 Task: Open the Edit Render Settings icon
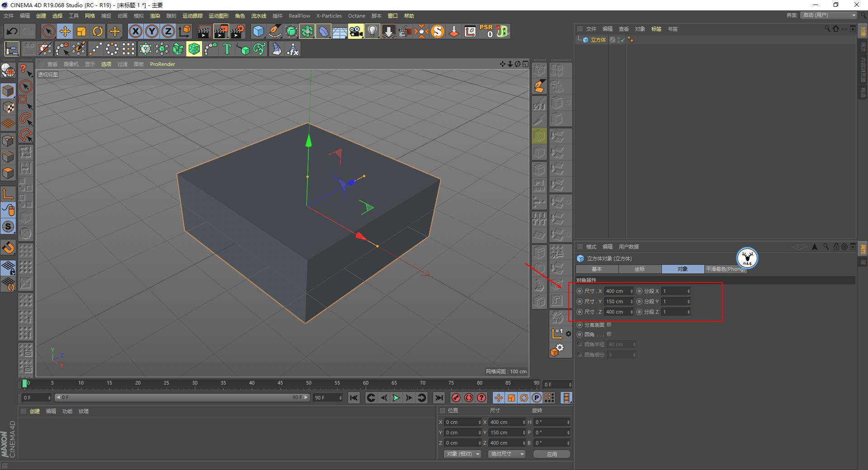(238, 31)
